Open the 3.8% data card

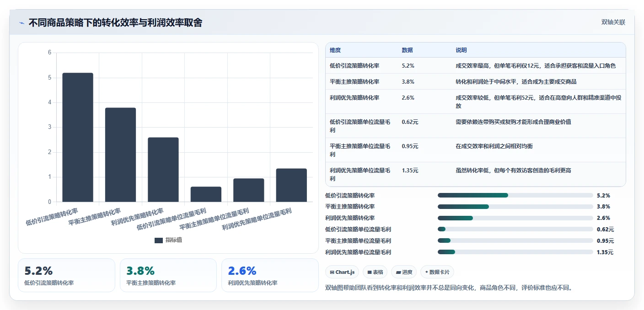point(168,275)
